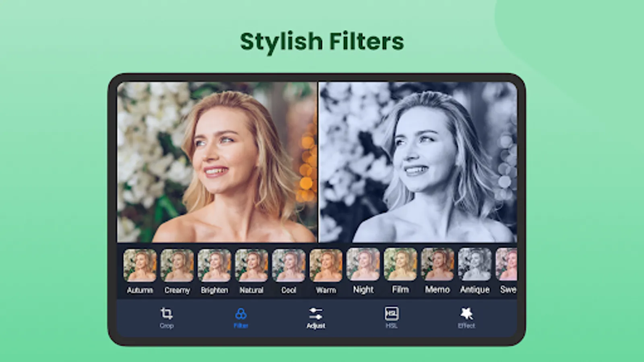The image size is (644, 362).
Task: Apply the Memo filter thumbnail
Action: 438,264
